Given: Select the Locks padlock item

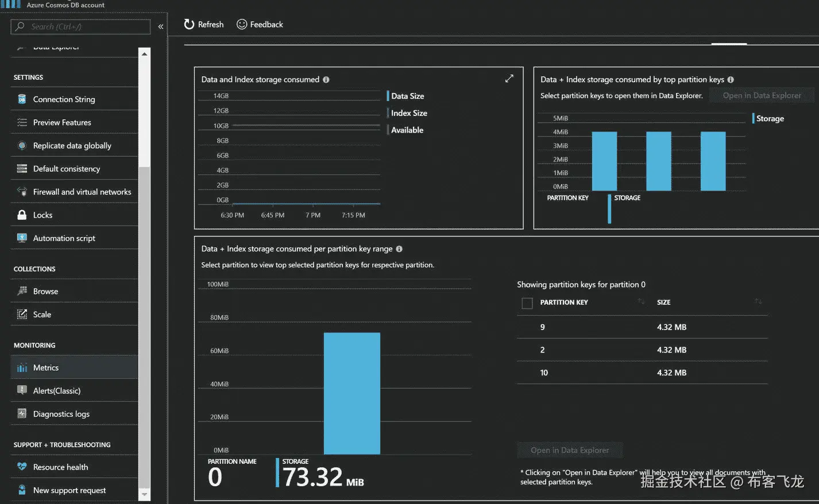Looking at the screenshot, I should 75,215.
